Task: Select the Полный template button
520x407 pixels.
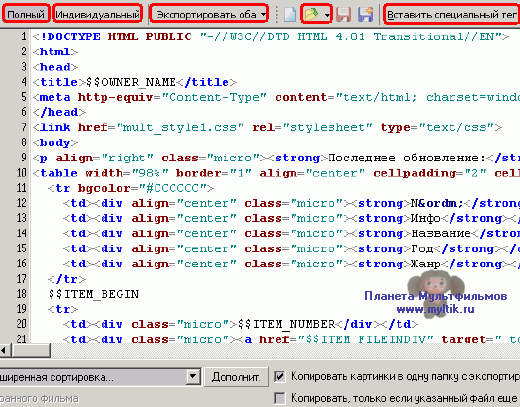Action: pos(26,14)
